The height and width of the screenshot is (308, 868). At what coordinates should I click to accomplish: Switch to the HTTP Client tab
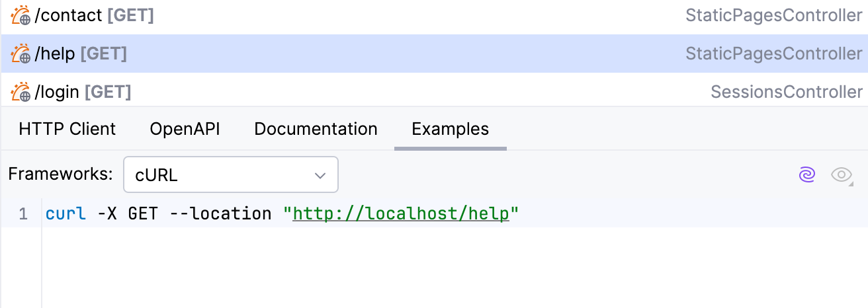click(x=67, y=129)
